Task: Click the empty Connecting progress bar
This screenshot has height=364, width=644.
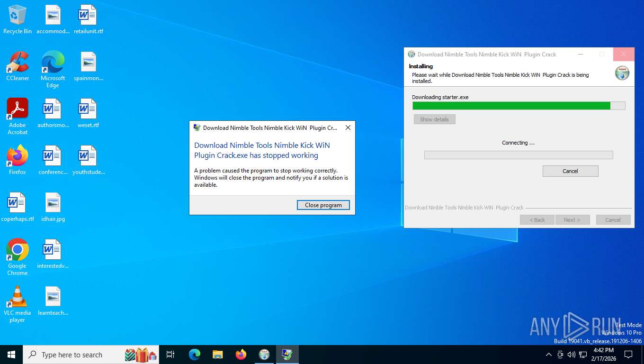Action: (519, 155)
